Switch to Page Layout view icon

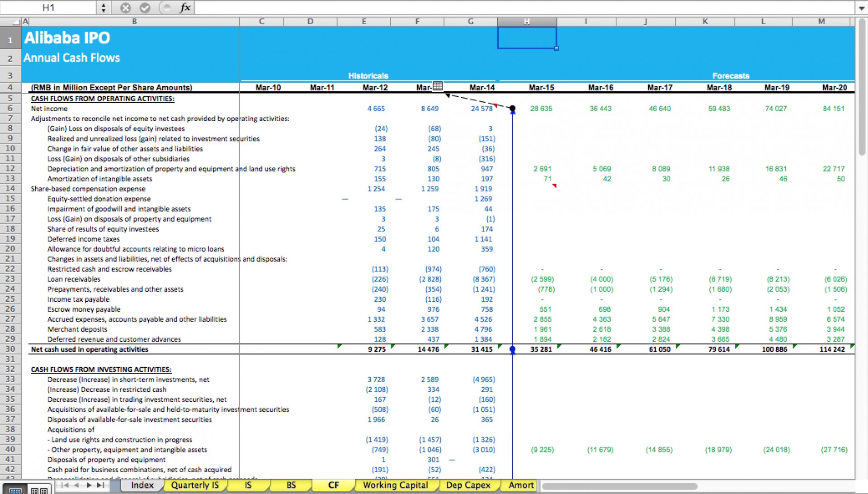[39, 490]
